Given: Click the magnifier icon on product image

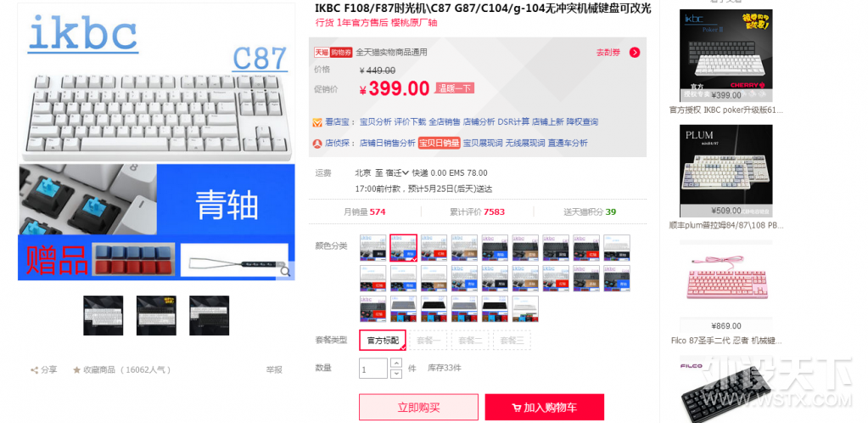Looking at the screenshot, I should coord(285,271).
